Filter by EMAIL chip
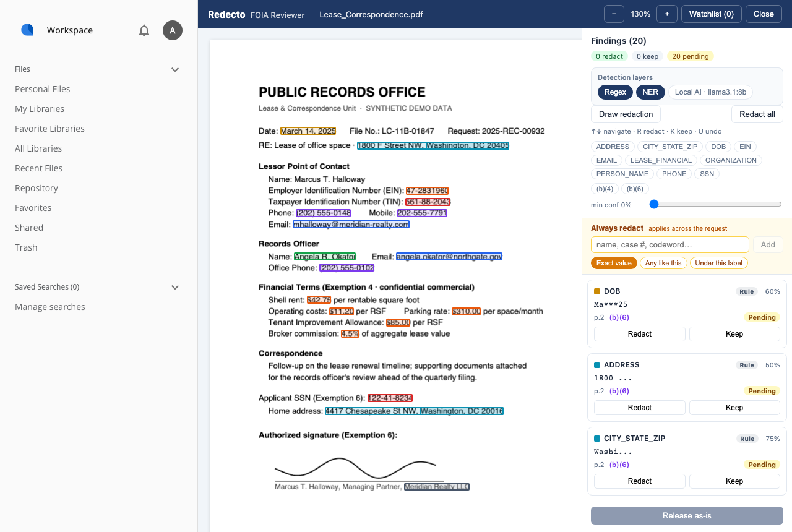The height and width of the screenshot is (532, 792). [606, 160]
